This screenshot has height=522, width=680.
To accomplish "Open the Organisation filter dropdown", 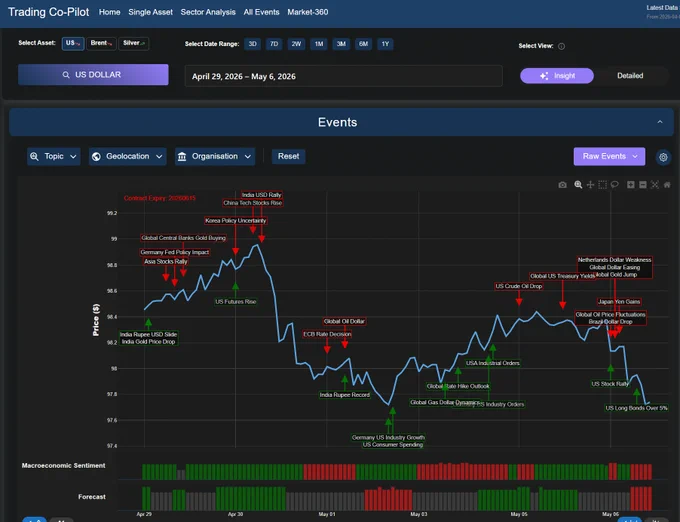I will 215,157.
